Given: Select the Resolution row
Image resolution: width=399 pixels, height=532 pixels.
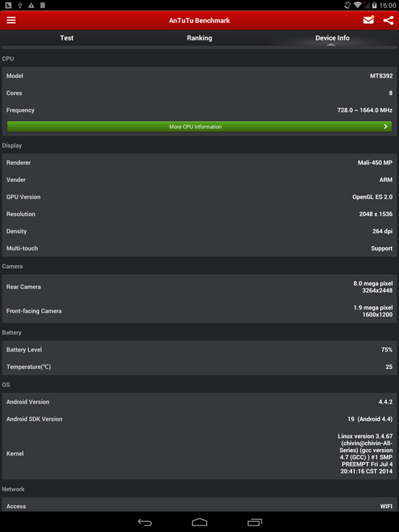Looking at the screenshot, I should [x=199, y=214].
